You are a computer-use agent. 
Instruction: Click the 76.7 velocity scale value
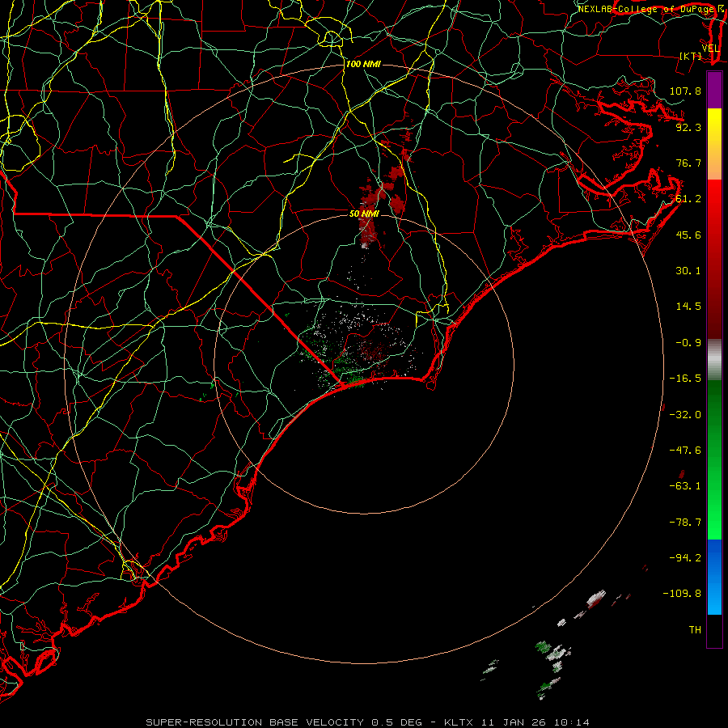pos(688,163)
